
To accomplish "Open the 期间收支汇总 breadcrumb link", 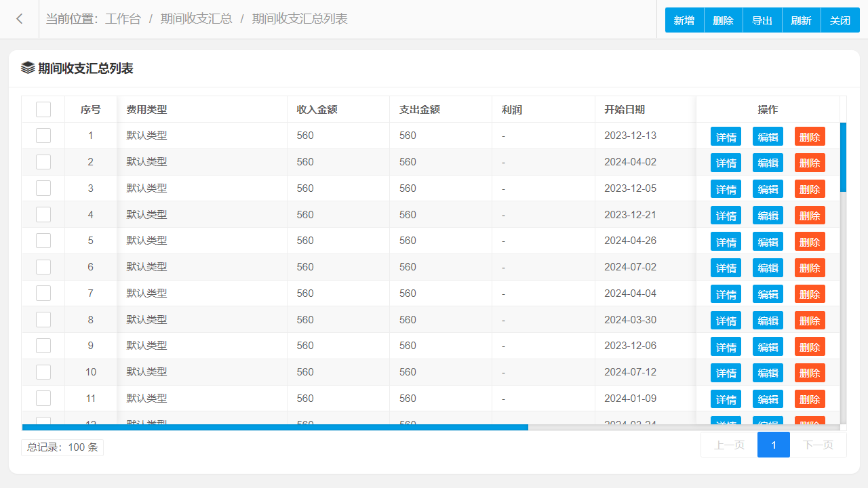I will click(197, 19).
